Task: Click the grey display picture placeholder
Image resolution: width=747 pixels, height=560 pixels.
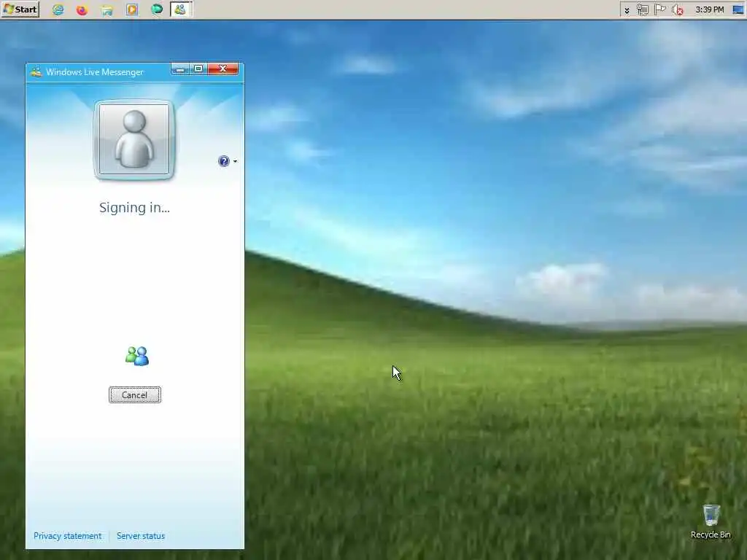Action: click(x=134, y=140)
